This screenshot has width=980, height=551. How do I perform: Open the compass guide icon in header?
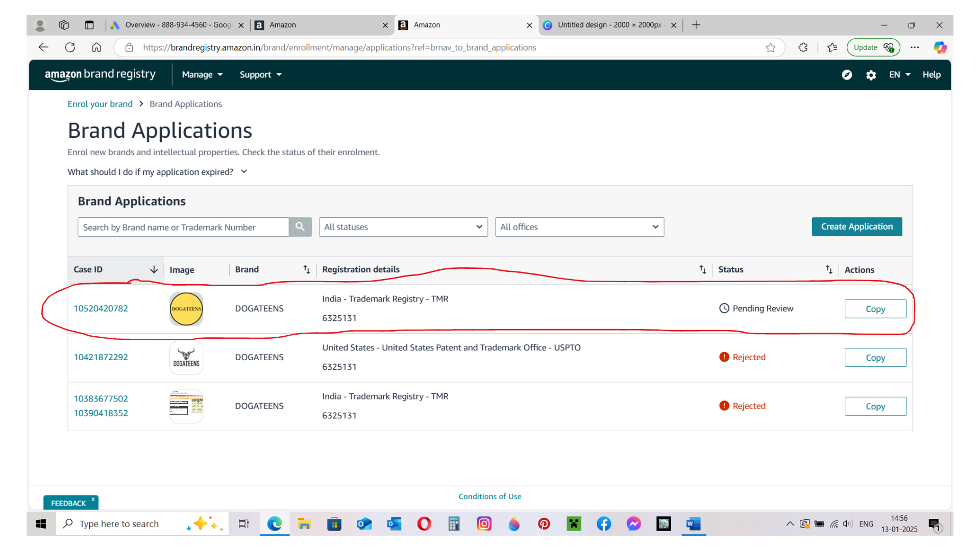[847, 75]
